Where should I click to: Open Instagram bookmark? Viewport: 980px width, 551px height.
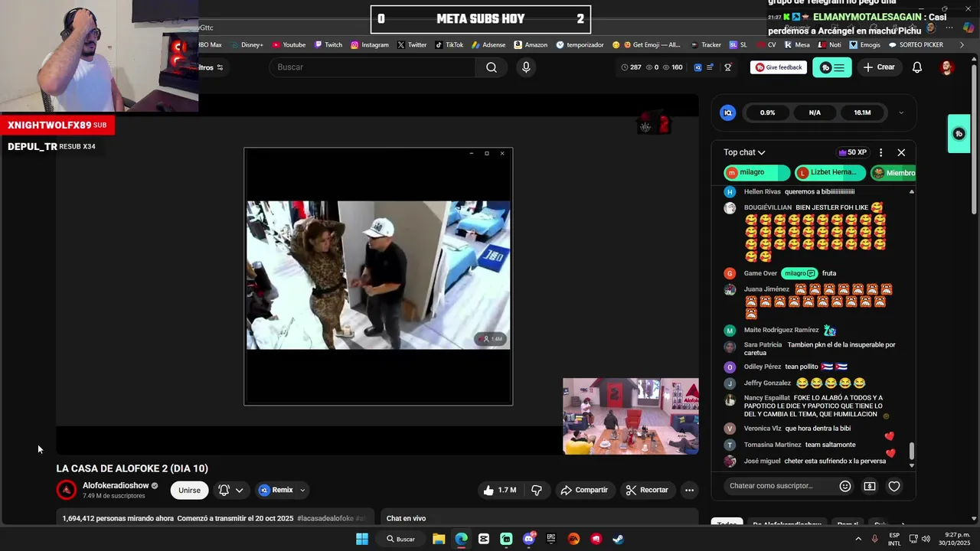pyautogui.click(x=370, y=44)
